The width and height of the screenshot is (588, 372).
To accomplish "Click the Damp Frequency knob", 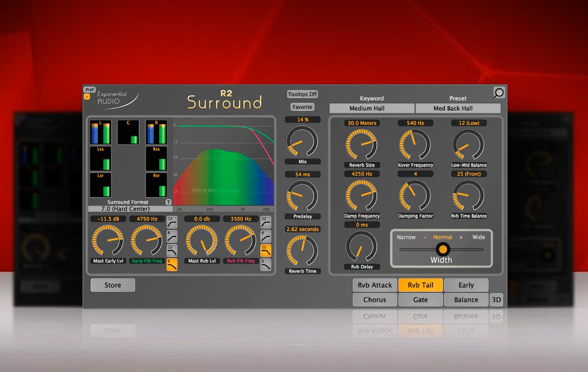I will 362,196.
